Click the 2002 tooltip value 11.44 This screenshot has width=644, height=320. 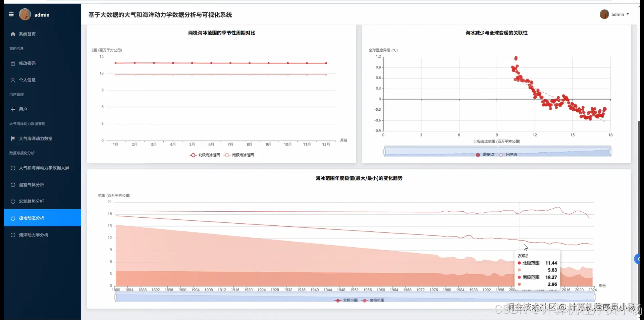(551, 263)
